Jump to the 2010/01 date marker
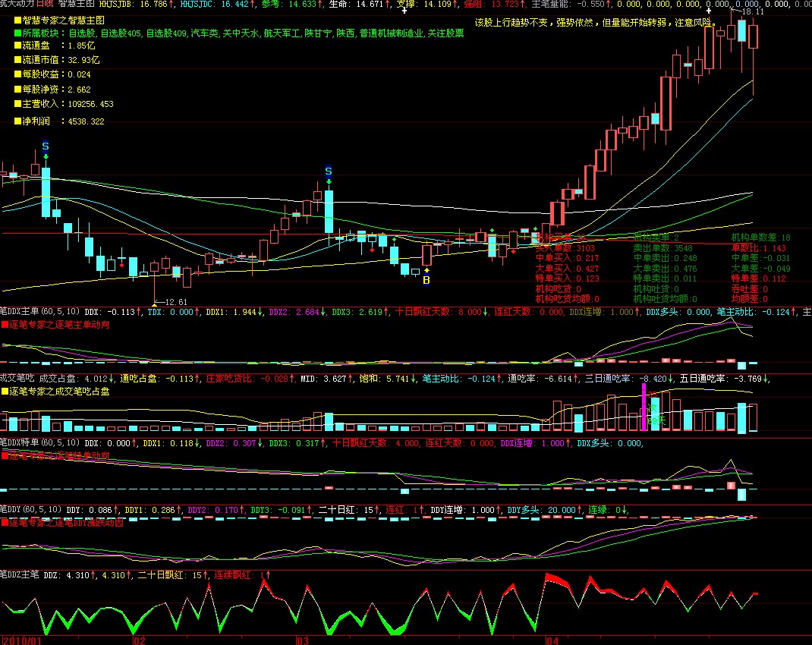 (20, 641)
